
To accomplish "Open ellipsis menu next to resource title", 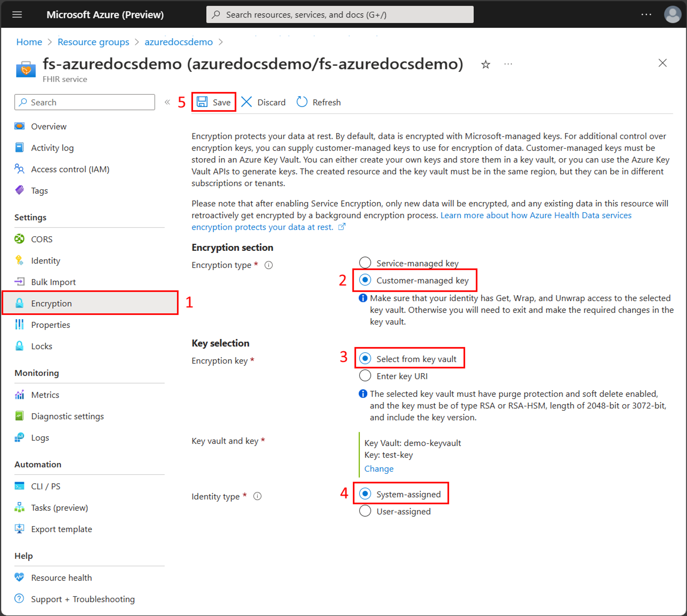I will [508, 64].
